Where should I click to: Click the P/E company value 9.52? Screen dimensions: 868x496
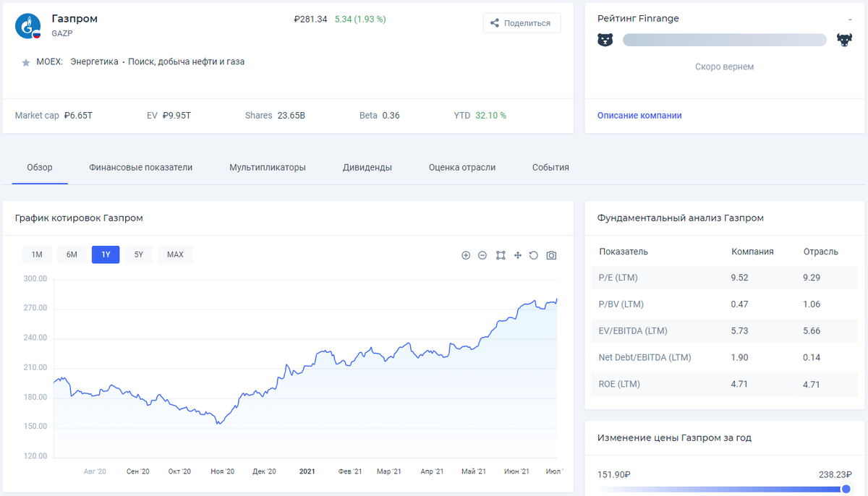click(x=739, y=278)
